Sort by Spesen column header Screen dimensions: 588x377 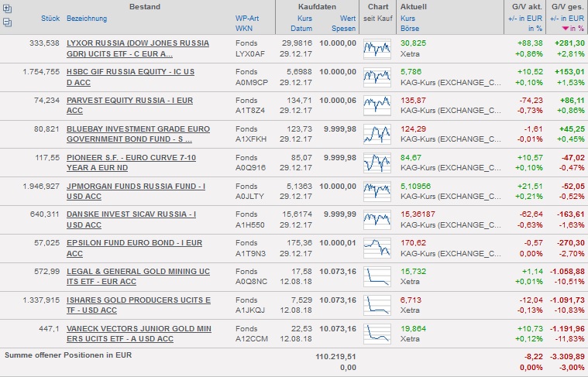click(x=343, y=29)
